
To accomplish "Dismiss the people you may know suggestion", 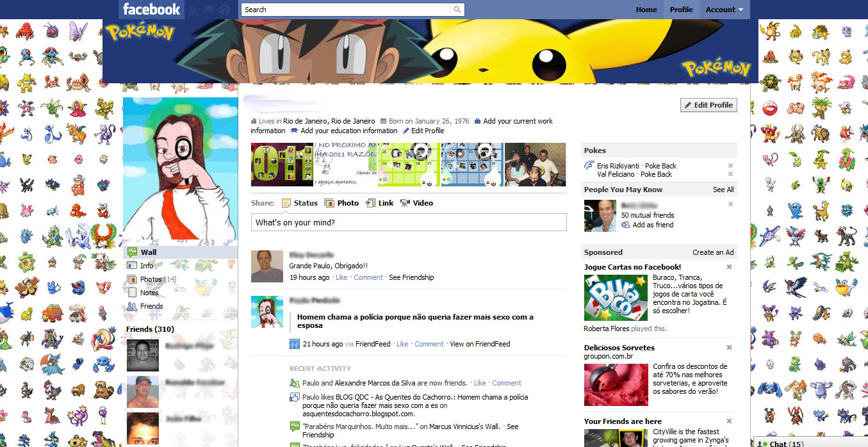I will point(730,204).
